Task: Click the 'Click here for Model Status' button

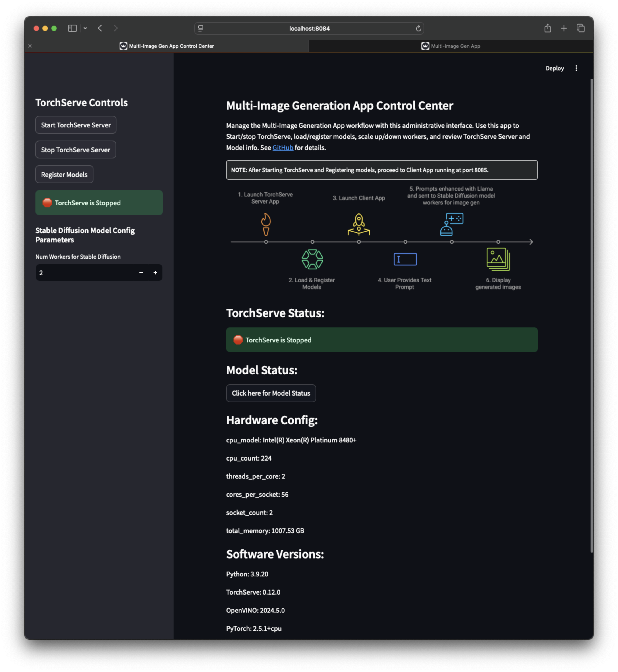Action: click(271, 393)
